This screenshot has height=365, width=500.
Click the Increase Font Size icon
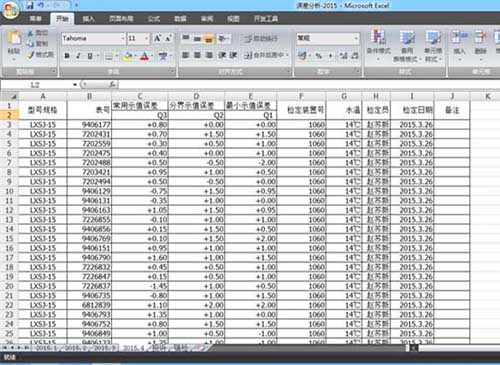157,38
